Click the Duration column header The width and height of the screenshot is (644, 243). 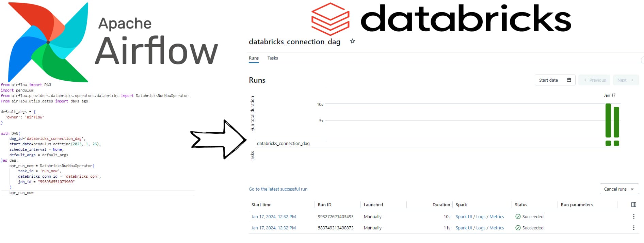pos(441,205)
